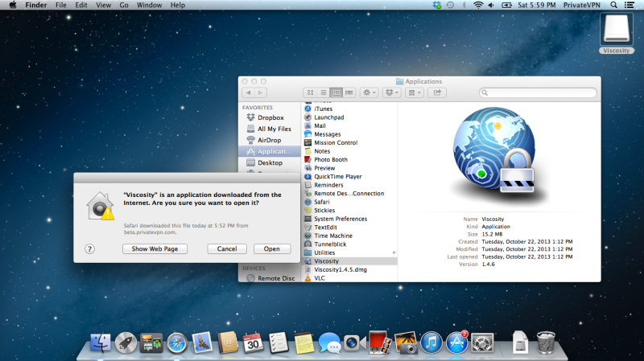Select Viscosity1.4.5.dmg in the file list
Screen dimensions: 644x361
point(341,269)
